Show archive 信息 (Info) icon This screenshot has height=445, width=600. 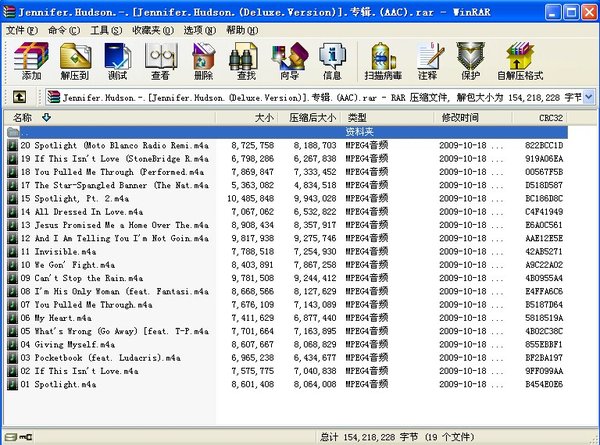click(x=332, y=61)
